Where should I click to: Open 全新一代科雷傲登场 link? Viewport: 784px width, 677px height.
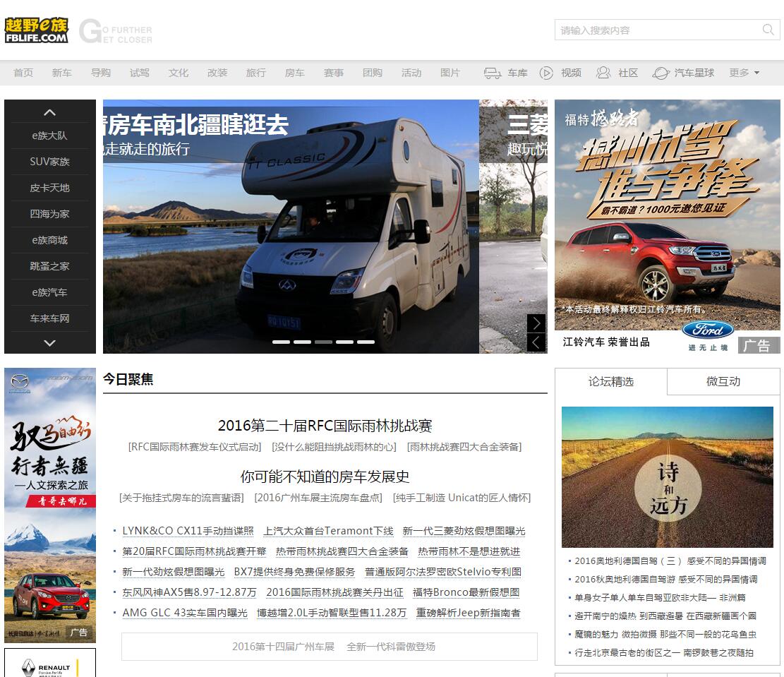tap(391, 647)
